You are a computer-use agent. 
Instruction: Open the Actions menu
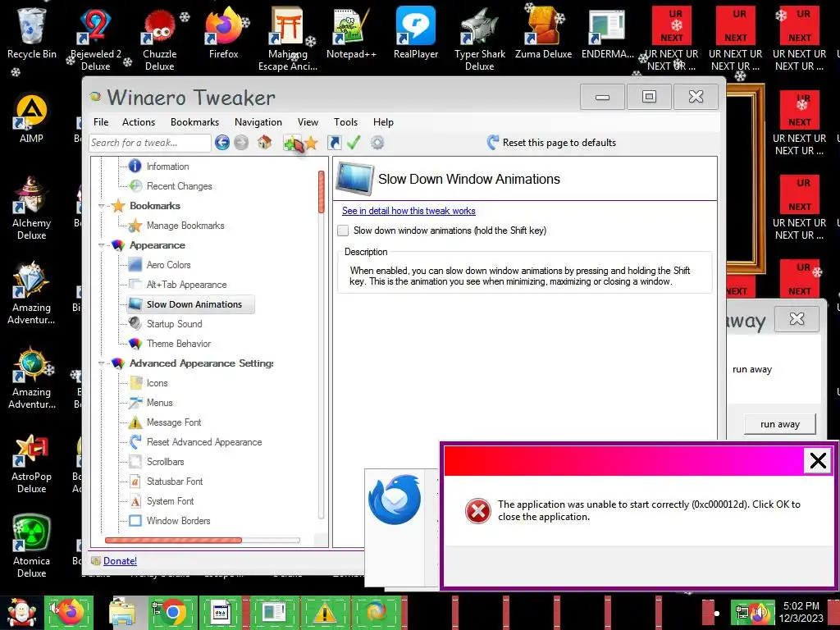[x=138, y=122]
